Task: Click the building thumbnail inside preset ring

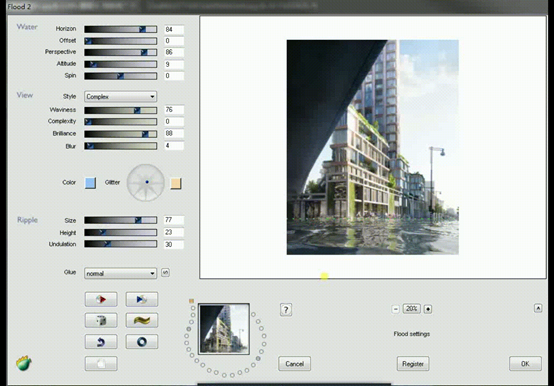Action: 224,329
